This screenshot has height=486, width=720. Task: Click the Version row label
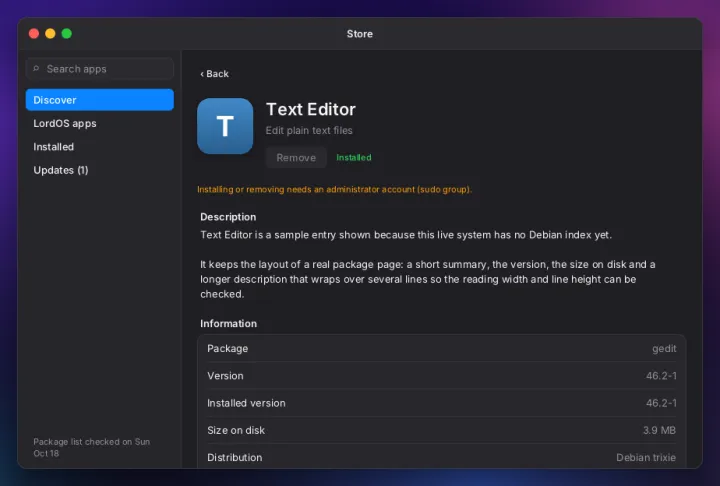pos(225,376)
